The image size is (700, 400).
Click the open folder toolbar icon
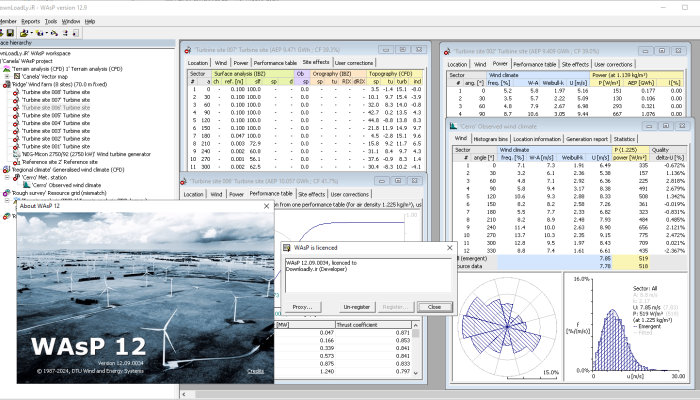[x=24, y=33]
